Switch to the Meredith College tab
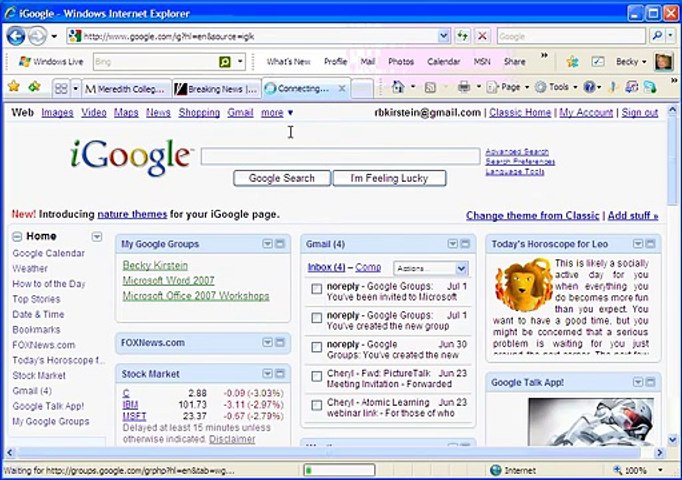The height and width of the screenshot is (480, 682). point(127,89)
